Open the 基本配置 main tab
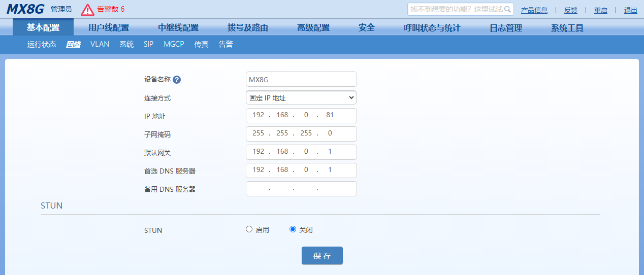644x275 pixels. click(x=43, y=28)
